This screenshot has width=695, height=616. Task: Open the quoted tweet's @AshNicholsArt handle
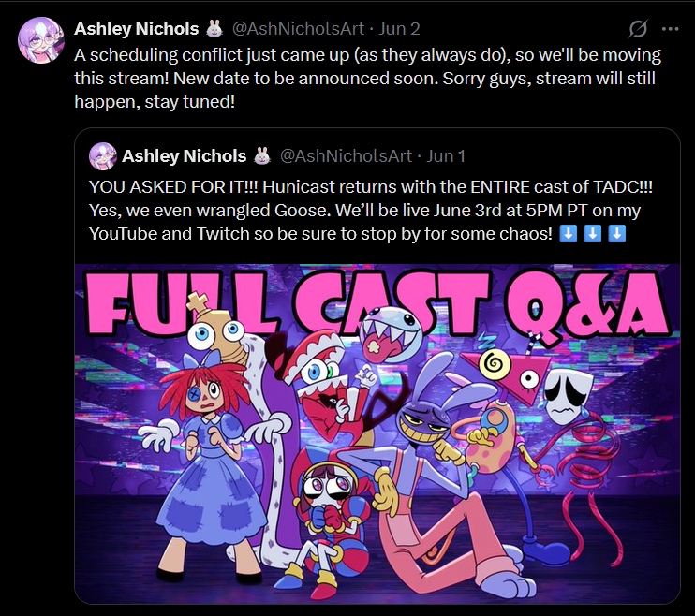tap(346, 156)
